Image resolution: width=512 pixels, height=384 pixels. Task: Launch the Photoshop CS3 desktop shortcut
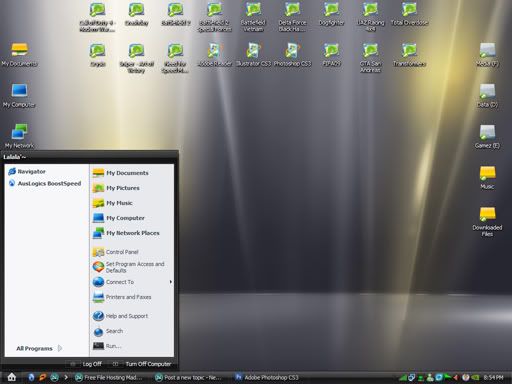pyautogui.click(x=292, y=55)
